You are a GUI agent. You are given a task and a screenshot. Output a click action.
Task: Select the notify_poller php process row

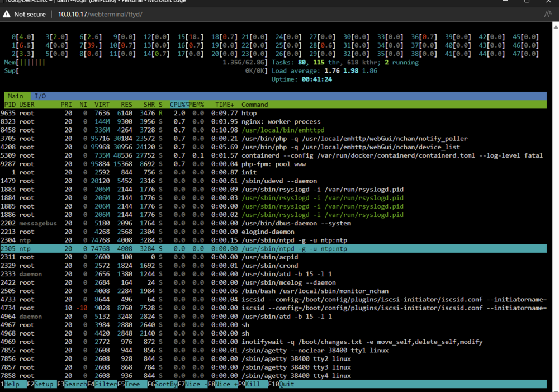(x=273, y=138)
